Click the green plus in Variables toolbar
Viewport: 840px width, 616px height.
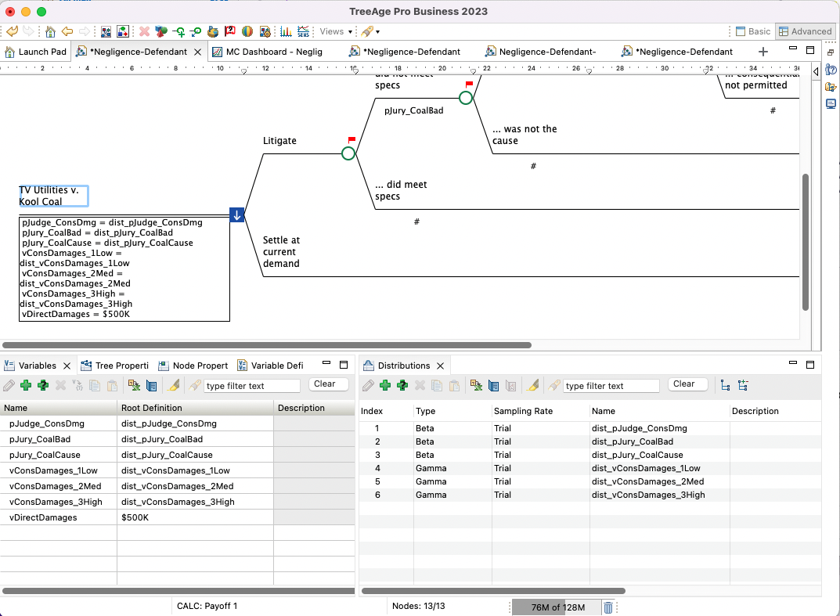click(26, 385)
